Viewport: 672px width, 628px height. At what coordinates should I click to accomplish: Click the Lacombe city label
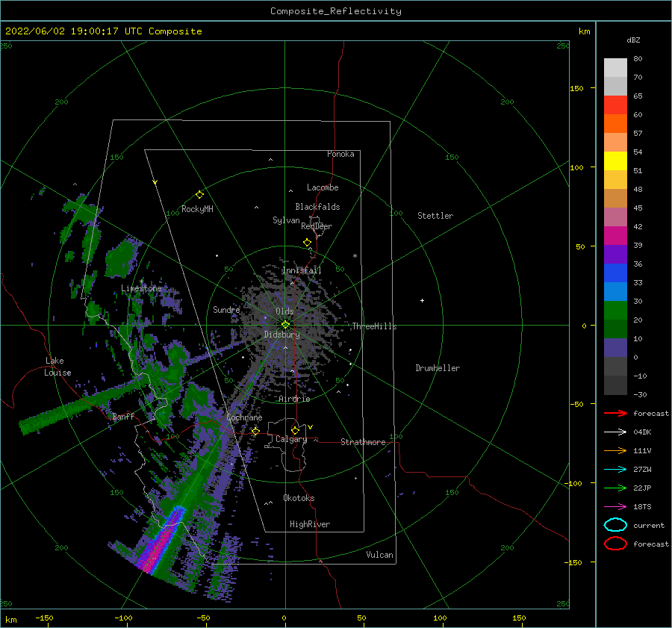(x=323, y=187)
